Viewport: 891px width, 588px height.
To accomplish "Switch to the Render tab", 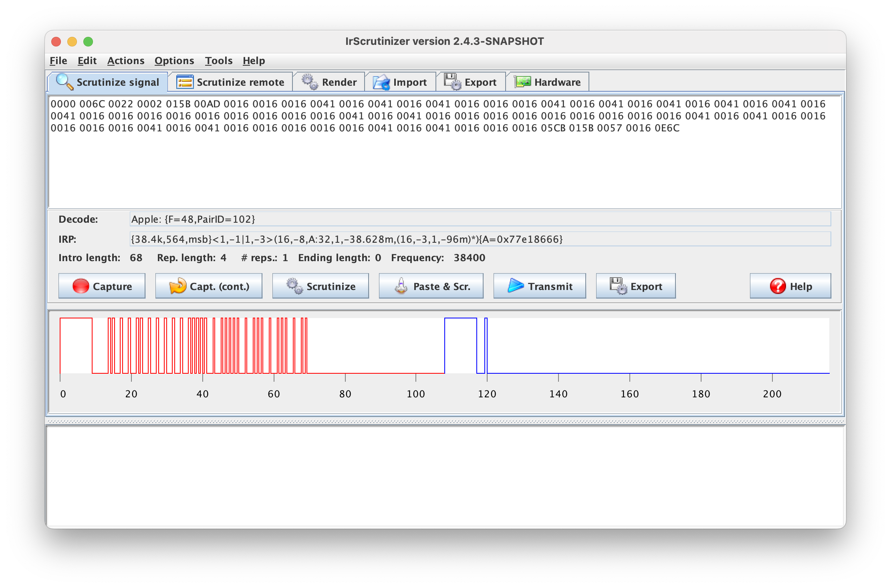I will tap(329, 82).
